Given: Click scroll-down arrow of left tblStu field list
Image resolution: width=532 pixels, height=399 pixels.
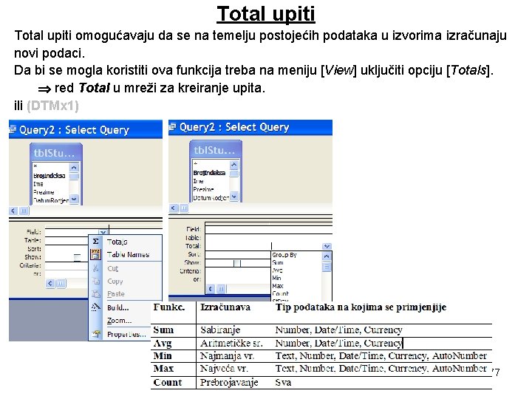Looking at the screenshot, I should click(74, 199).
